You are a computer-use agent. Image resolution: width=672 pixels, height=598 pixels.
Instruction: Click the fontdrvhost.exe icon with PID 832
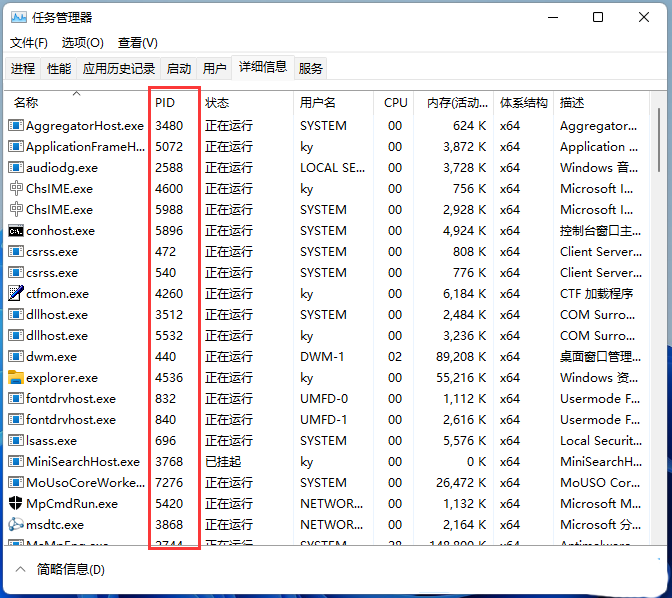[x=16, y=399]
